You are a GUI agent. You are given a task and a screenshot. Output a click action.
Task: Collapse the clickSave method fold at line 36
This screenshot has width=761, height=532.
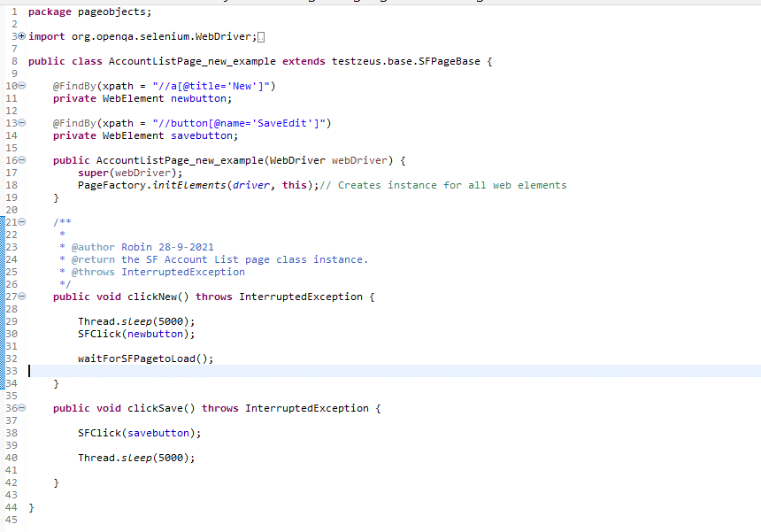(x=22, y=408)
